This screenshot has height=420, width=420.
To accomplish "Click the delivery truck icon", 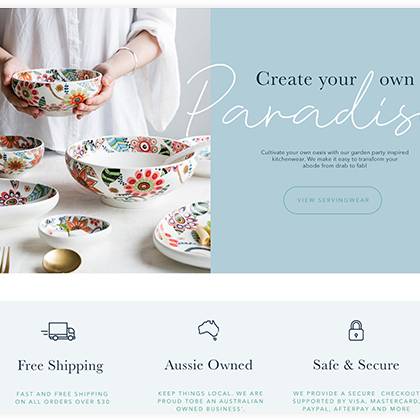I will (x=59, y=331).
